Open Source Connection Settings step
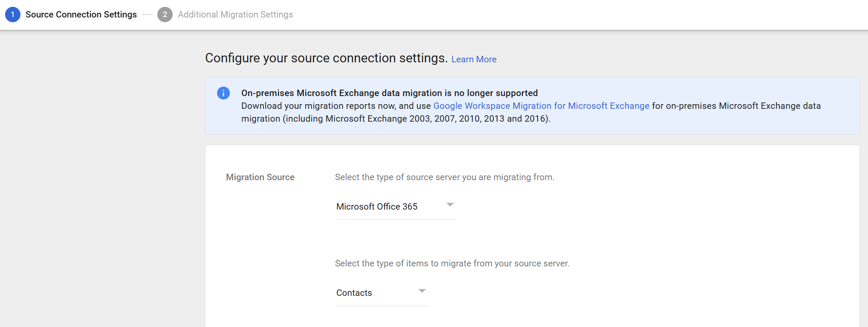 pos(81,15)
